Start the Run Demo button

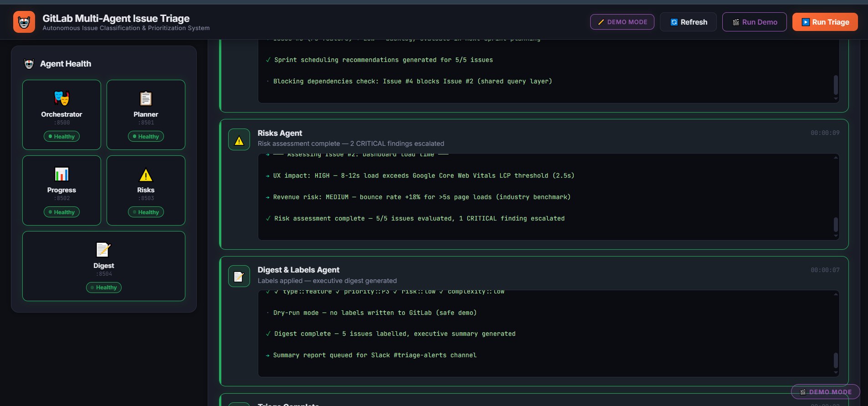coord(754,22)
